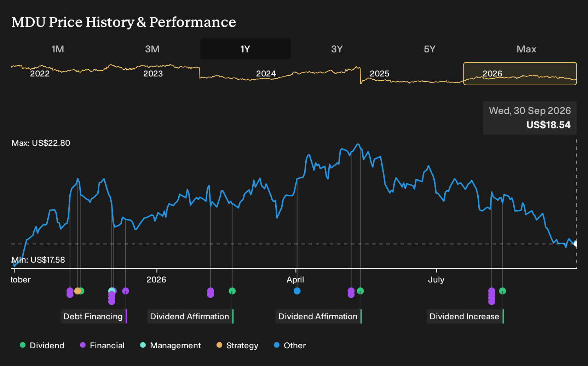Viewport: 588px width, 366px height.
Task: Click the highlighted 2026 range selector window
Action: [x=520, y=74]
